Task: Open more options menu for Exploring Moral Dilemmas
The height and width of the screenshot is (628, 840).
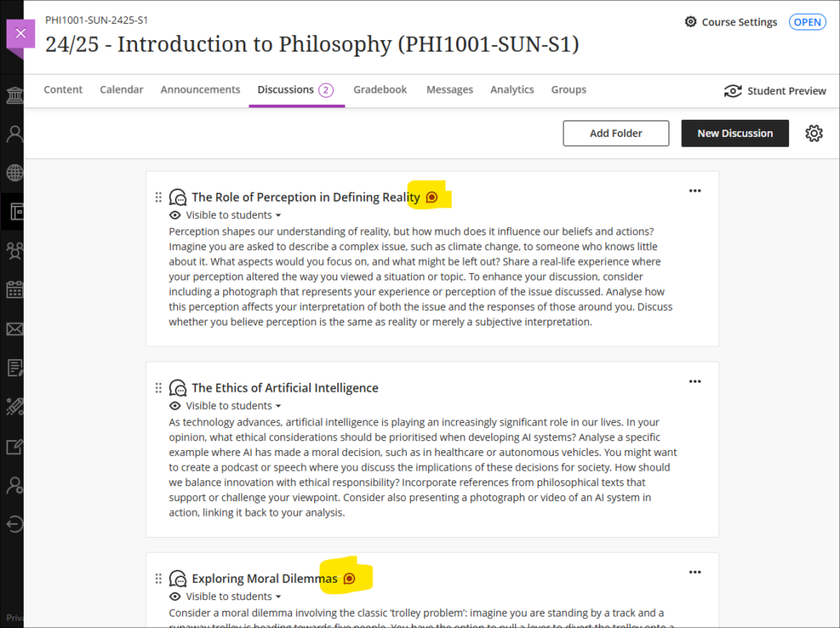Action: point(695,572)
